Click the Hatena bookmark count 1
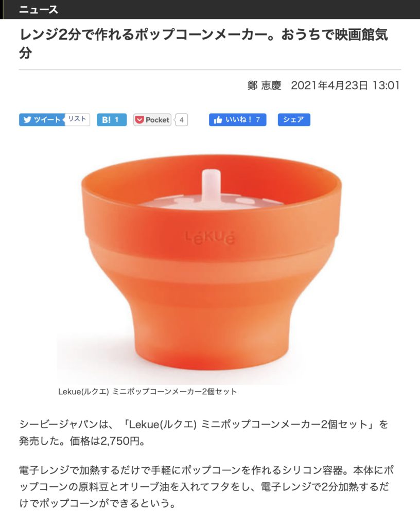This screenshot has height=527, width=420. pos(117,120)
